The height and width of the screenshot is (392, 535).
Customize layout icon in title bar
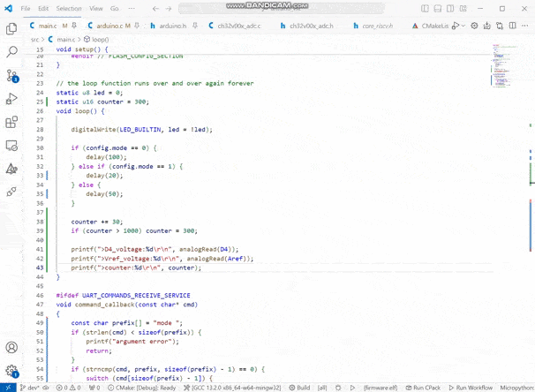click(x=463, y=9)
